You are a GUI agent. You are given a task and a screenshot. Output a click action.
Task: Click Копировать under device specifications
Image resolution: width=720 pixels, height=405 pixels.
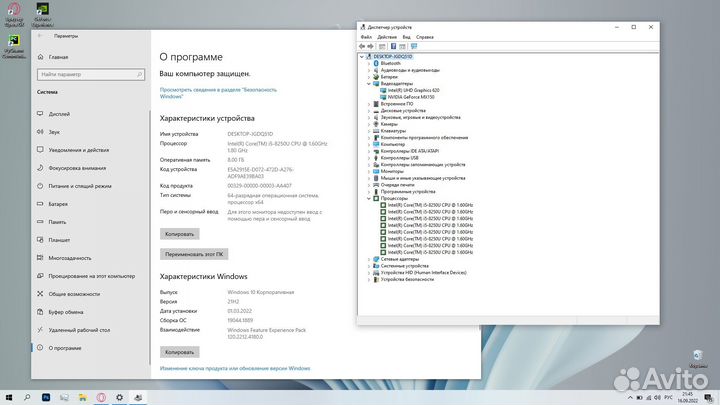pos(180,234)
